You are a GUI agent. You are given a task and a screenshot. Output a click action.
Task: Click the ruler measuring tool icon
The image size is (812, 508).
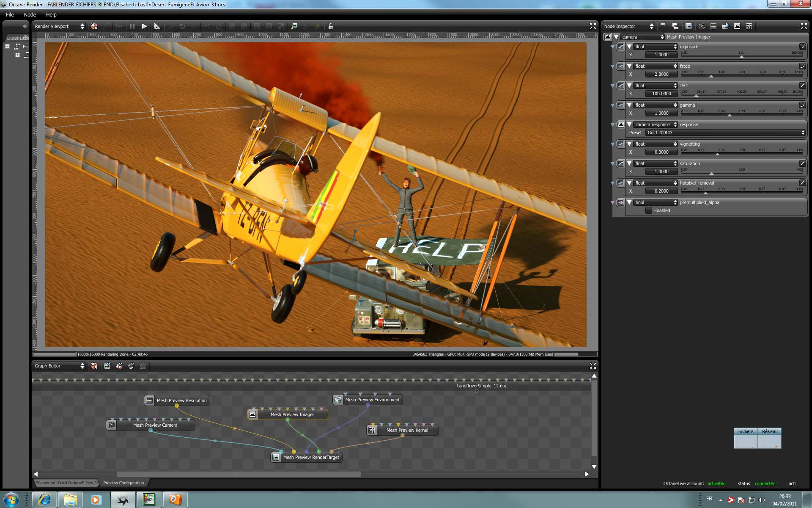coord(157,26)
